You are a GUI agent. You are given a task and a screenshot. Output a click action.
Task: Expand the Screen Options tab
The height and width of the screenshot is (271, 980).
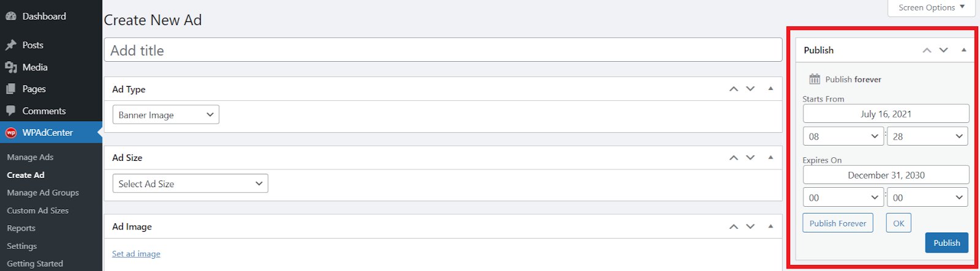[931, 7]
